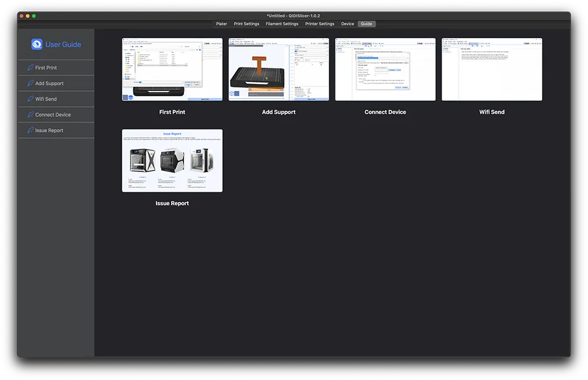Select the Guide tab

point(366,24)
